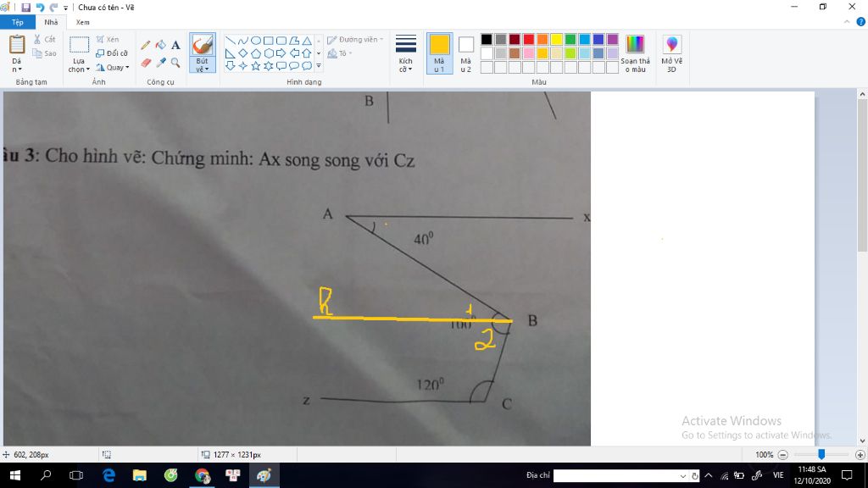The image size is (868, 488).
Task: Select Color 1 (Màu 1) box
Action: point(439,53)
